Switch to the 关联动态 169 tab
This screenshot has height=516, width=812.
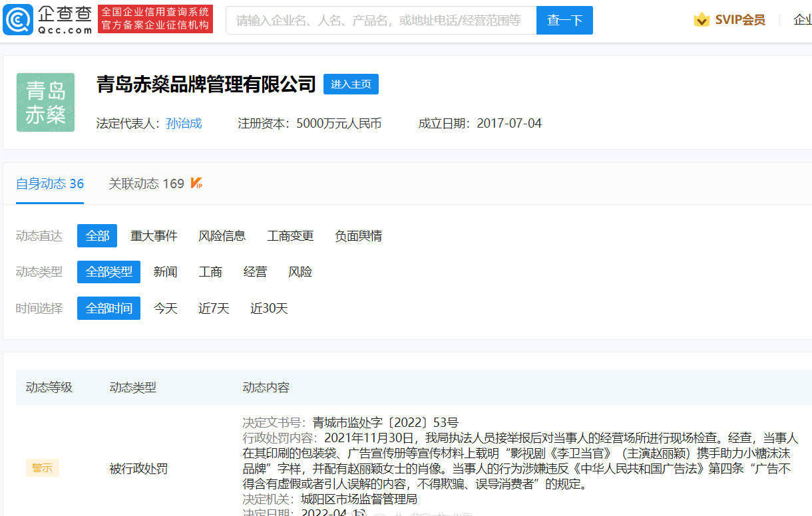146,184
